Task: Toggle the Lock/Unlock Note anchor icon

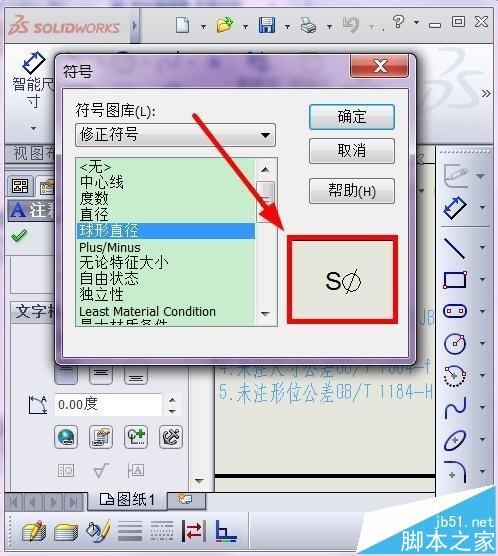Action: tap(171, 437)
